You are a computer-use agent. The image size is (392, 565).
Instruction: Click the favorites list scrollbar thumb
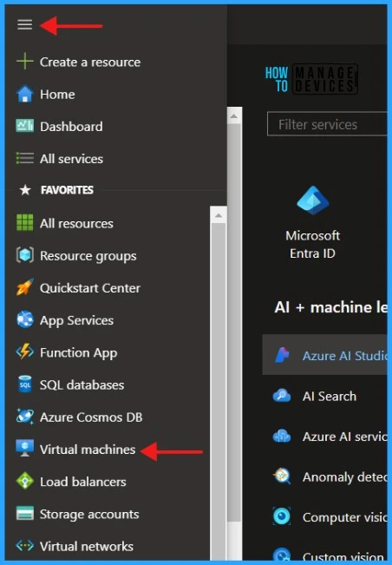click(x=219, y=391)
